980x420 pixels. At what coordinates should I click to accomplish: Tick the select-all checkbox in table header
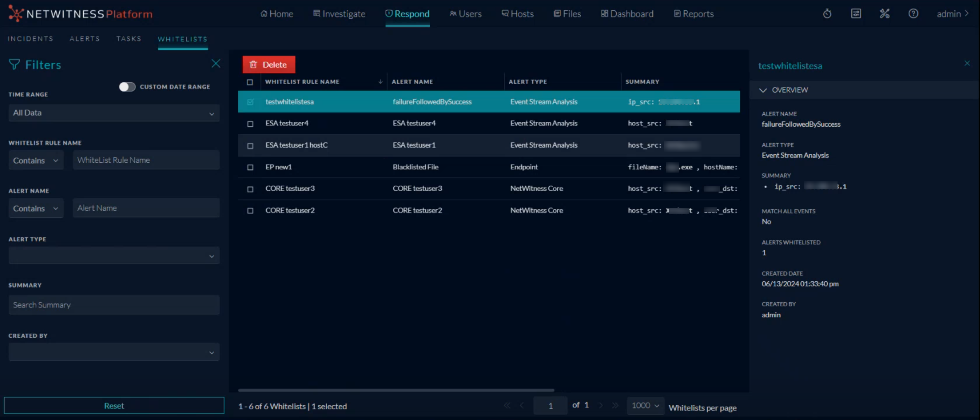pos(250,82)
